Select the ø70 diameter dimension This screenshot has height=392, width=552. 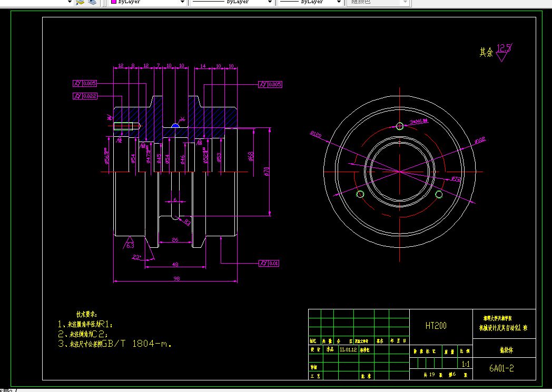[x=267, y=172]
